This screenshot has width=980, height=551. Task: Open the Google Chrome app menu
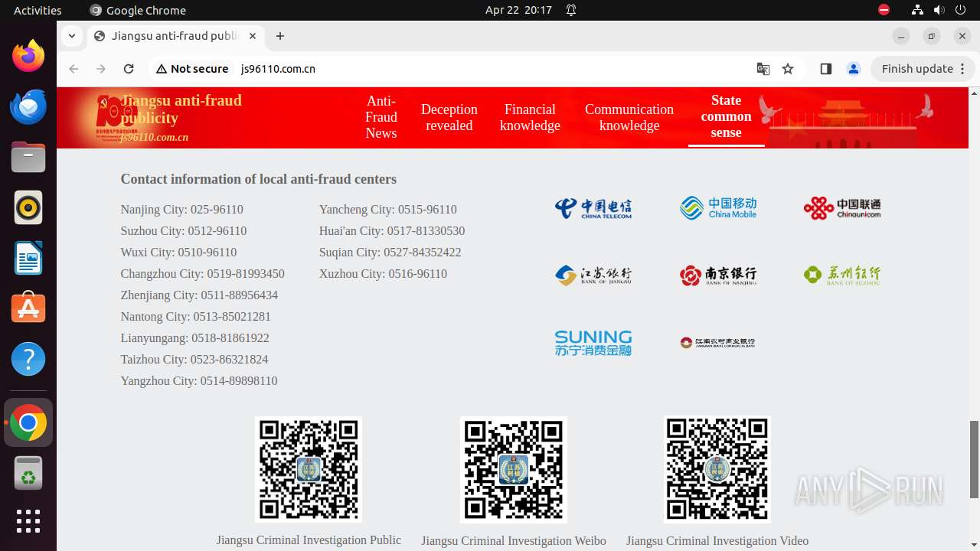138,10
